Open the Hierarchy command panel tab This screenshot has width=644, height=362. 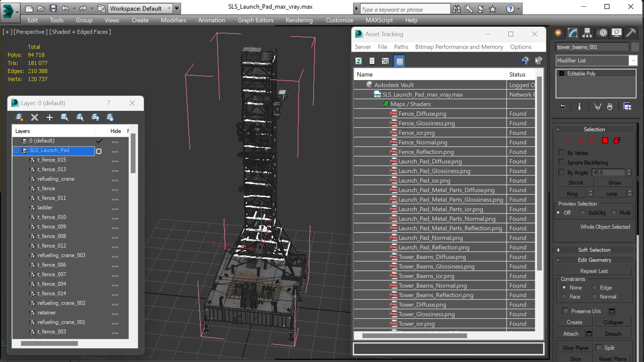click(x=587, y=33)
